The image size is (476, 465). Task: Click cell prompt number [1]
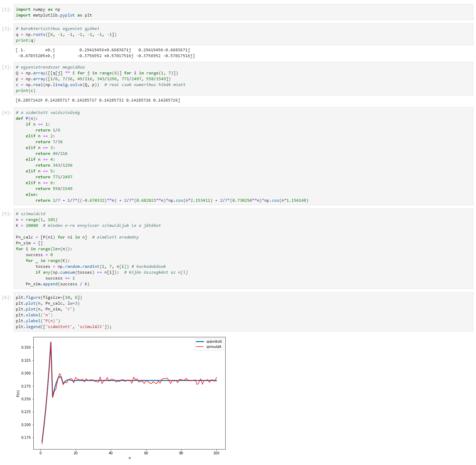[7, 9]
